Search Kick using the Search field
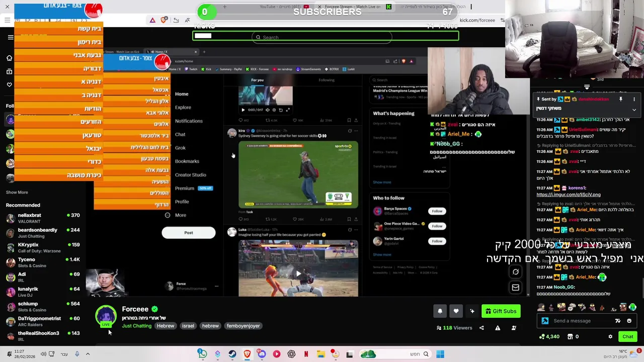644x362 pixels. 322,37
